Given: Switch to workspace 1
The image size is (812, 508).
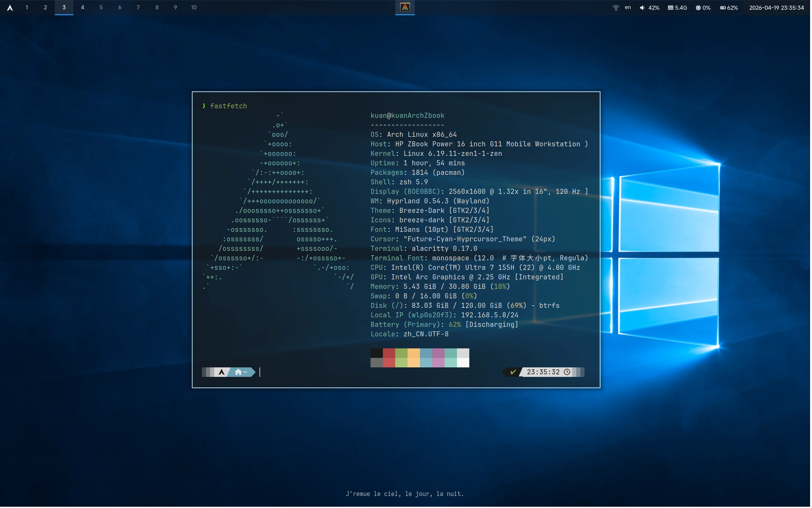Looking at the screenshot, I should tap(27, 7).
